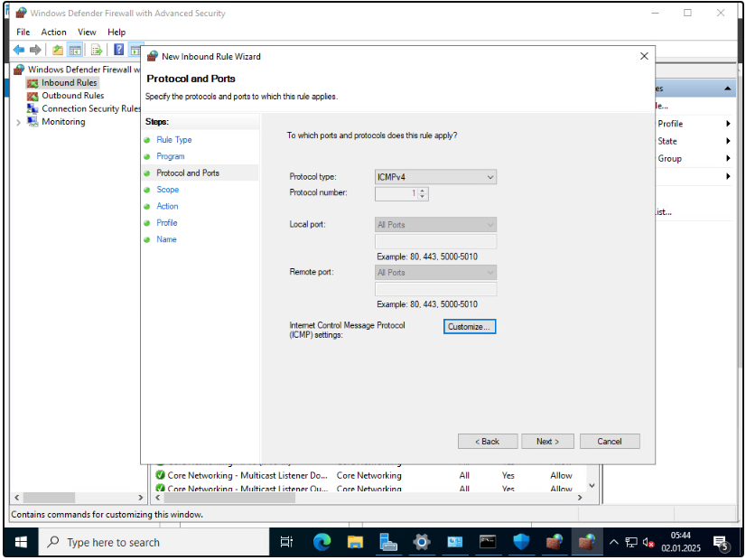Expand Filter by Group submenu arrow
Screen dimensions: 746x560
coord(728,158)
